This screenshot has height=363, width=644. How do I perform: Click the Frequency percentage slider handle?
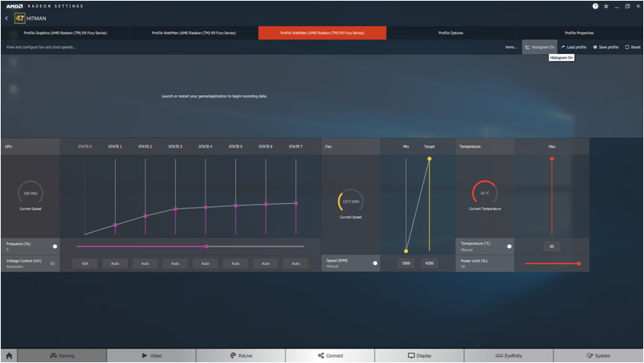click(x=206, y=247)
